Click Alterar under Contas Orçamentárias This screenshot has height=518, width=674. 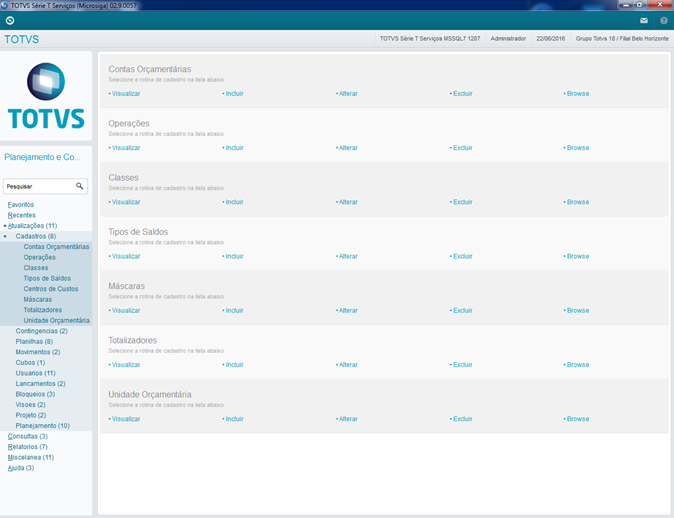point(347,93)
